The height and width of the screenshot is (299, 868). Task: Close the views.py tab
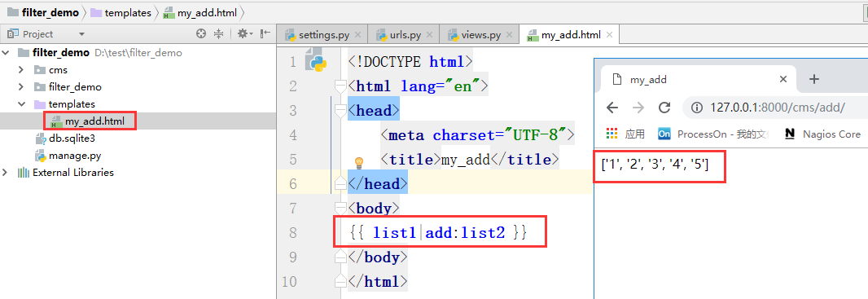(x=509, y=35)
